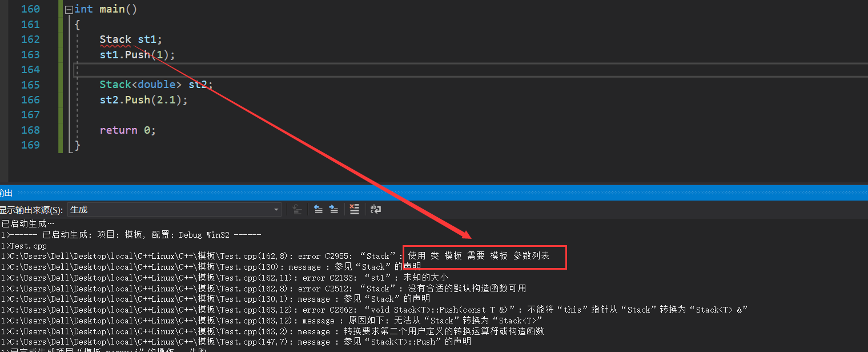Click the disabled find message in code icon
This screenshot has height=352, width=868.
(298, 210)
